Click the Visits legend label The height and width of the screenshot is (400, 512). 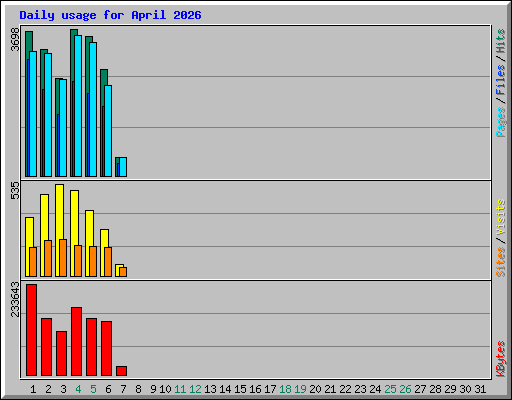(x=501, y=217)
